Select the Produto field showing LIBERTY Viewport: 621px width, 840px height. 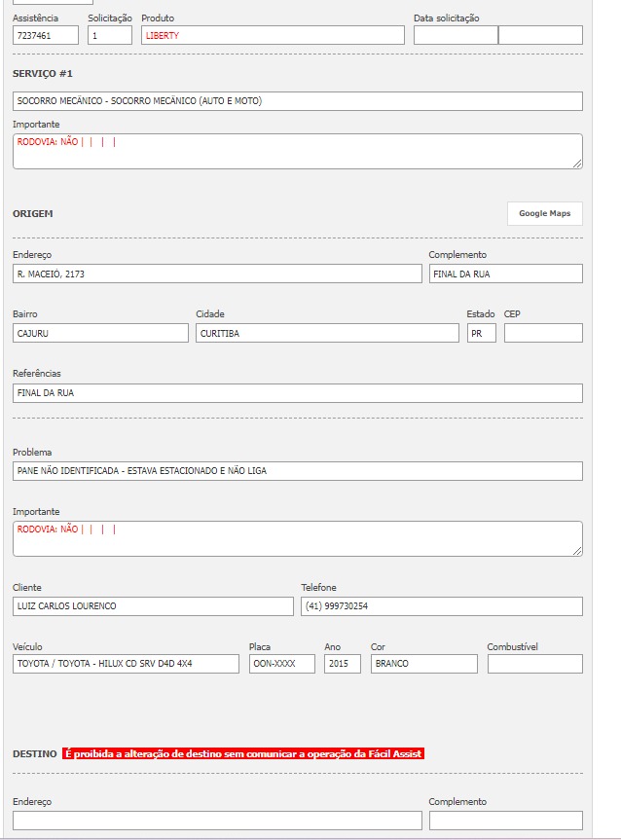click(x=273, y=35)
